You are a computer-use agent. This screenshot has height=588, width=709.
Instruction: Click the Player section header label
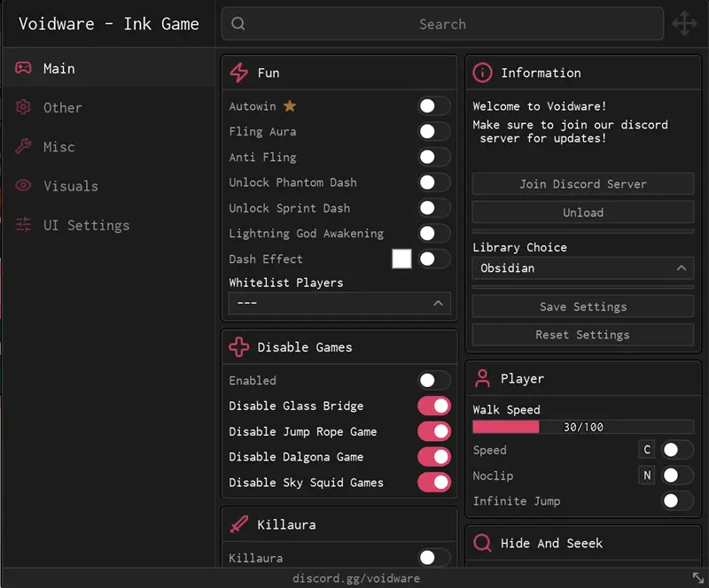522,378
